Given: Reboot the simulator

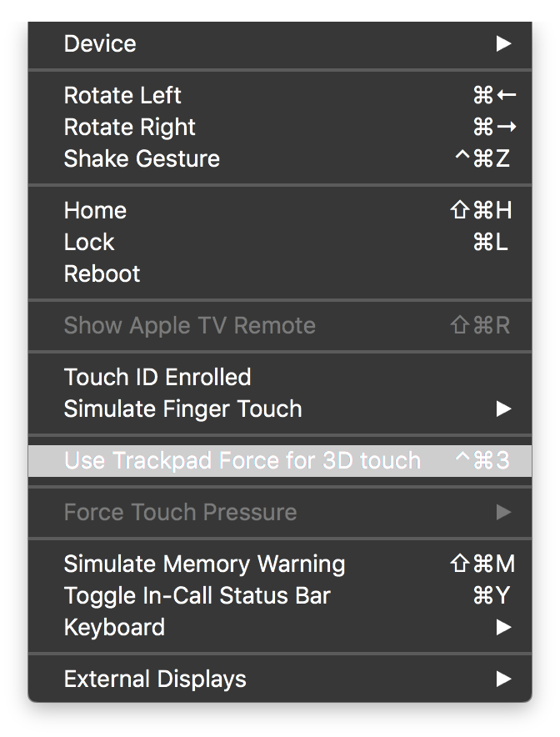Looking at the screenshot, I should click(x=102, y=273).
